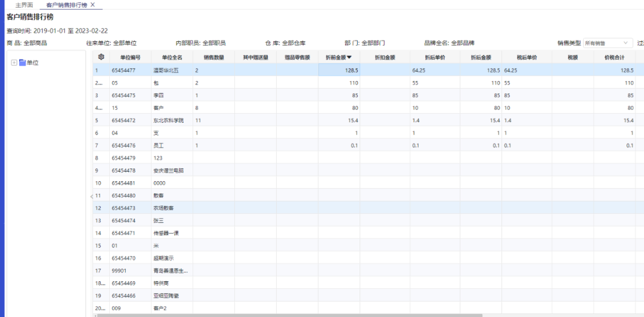The width and height of the screenshot is (644, 317).
Task: Select the 客户销售排行榜 tab
Action: [67, 5]
